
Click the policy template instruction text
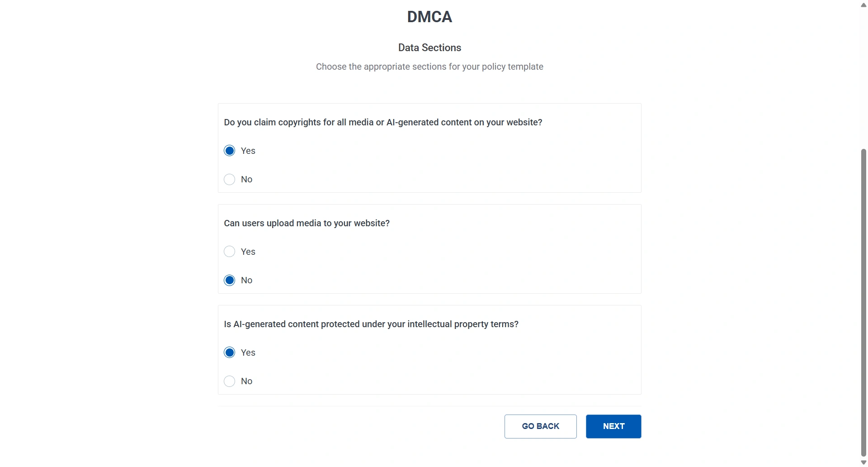point(429,67)
